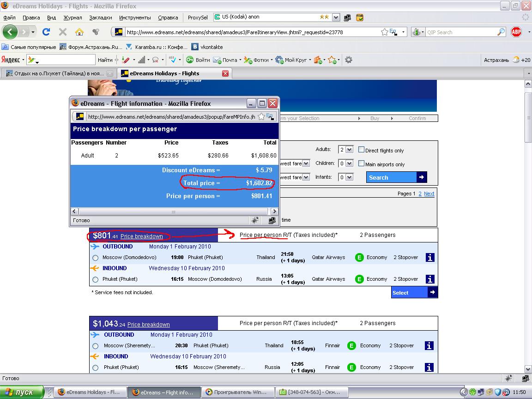Open the Файл menu
Image resolution: width=532 pixels, height=399 pixels.
(10, 17)
